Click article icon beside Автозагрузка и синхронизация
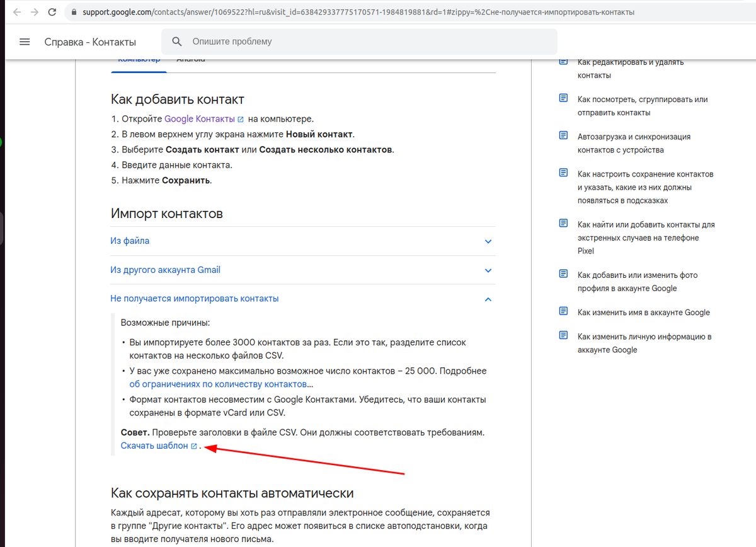This screenshot has height=547, width=756. (563, 136)
